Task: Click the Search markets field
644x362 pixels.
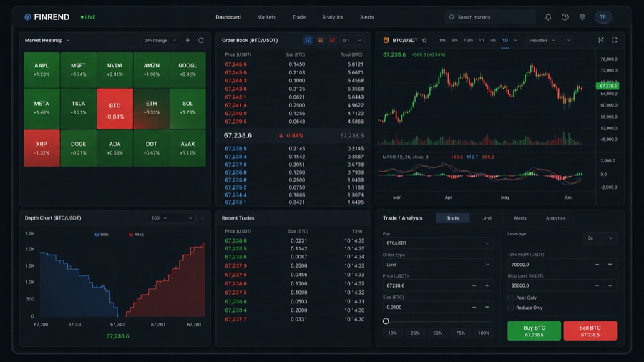Action: (490, 17)
